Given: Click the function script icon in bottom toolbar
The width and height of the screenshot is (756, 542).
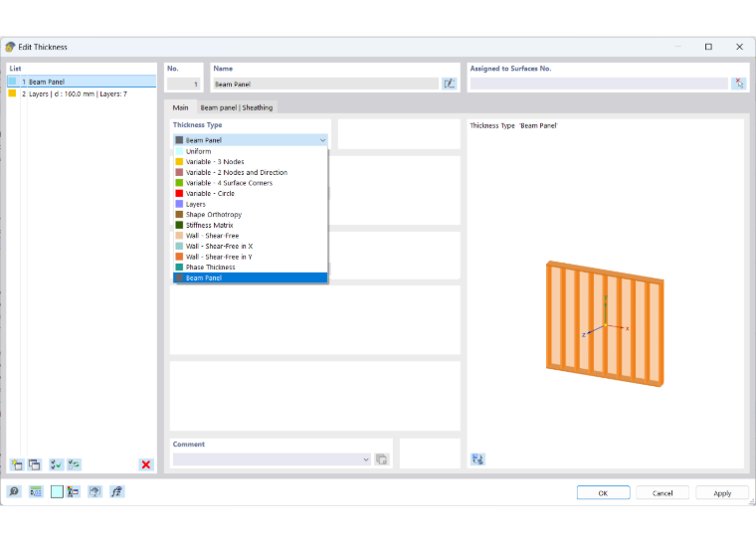Looking at the screenshot, I should click(x=116, y=491).
